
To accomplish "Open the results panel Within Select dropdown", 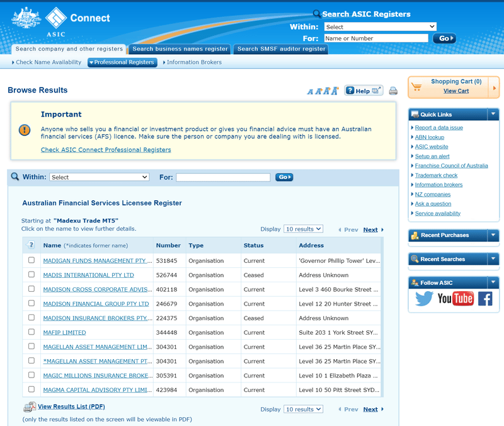I will (x=99, y=177).
